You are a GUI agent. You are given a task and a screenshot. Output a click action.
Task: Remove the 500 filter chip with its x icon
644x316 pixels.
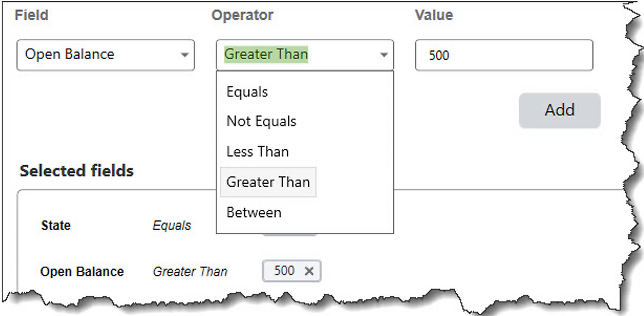pyautogui.click(x=309, y=271)
